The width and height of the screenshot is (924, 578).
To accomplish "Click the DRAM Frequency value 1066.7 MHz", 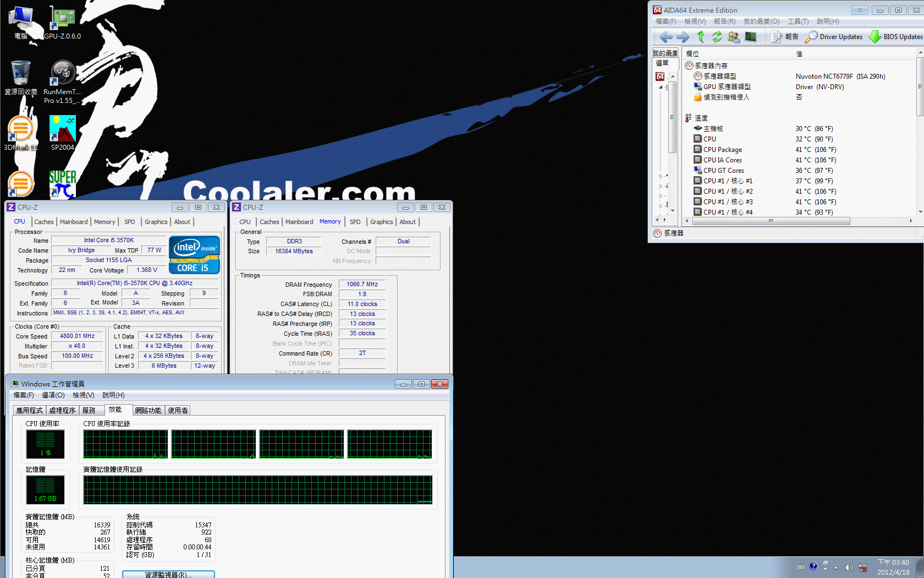I will click(x=362, y=284).
